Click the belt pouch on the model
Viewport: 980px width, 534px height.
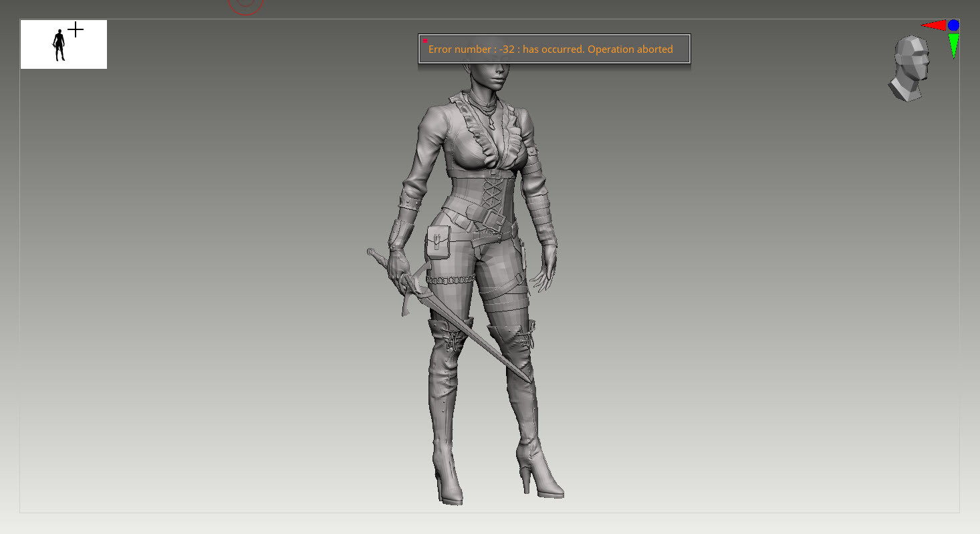(439, 242)
